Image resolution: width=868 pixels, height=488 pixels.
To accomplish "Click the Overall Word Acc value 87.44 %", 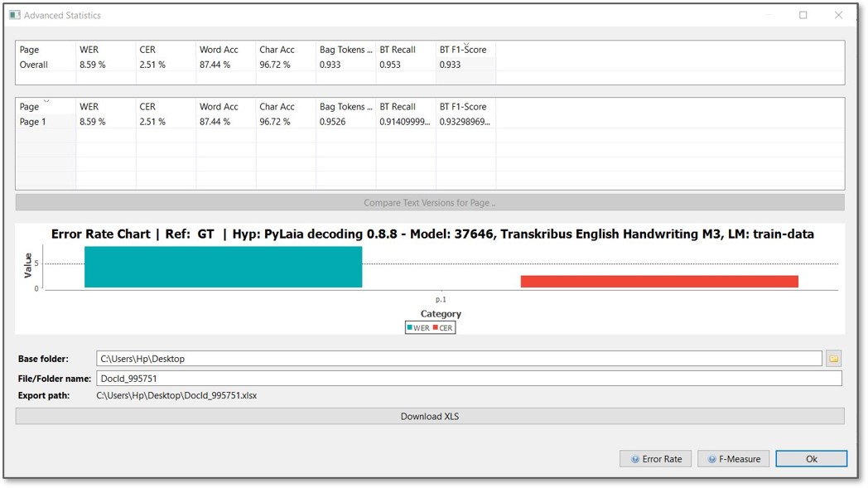I will pyautogui.click(x=215, y=65).
